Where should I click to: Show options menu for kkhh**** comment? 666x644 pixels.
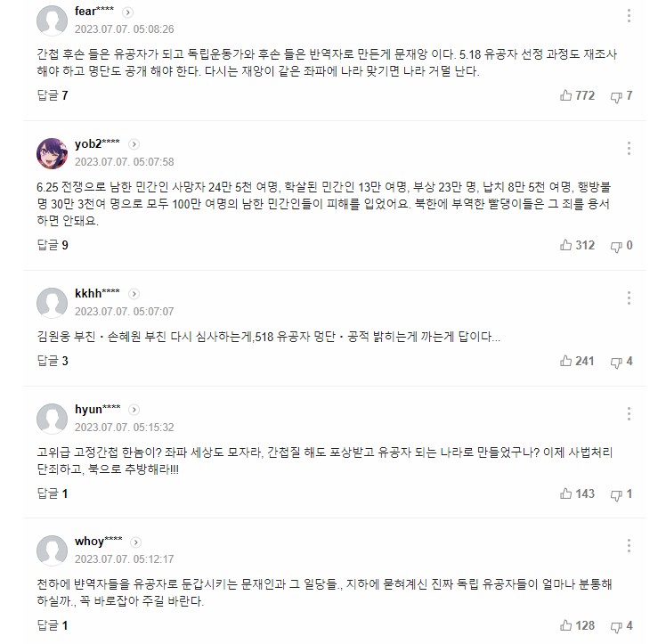click(629, 298)
